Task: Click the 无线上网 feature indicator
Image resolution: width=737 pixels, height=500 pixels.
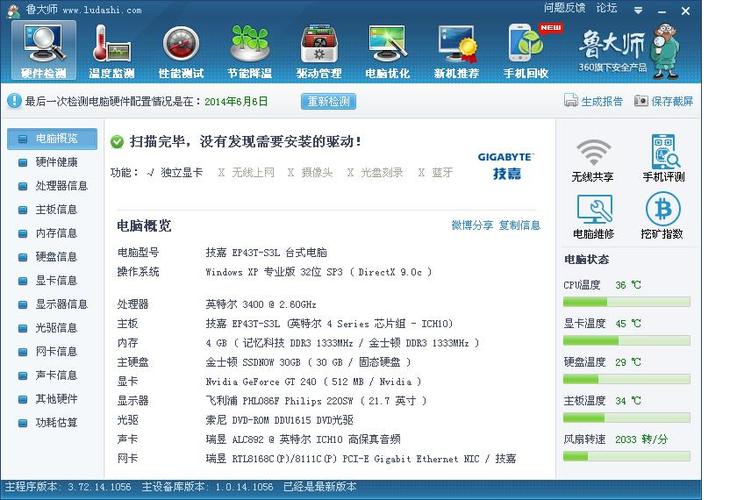Action: click(246, 172)
